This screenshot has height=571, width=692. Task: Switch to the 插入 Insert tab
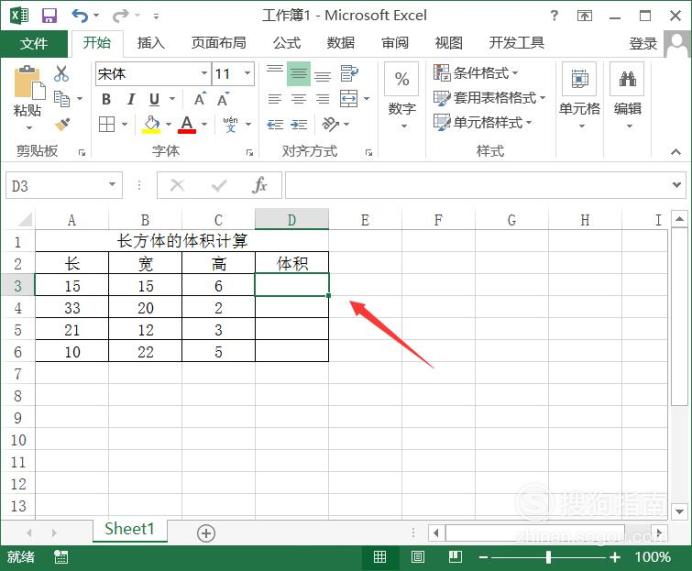(x=151, y=43)
